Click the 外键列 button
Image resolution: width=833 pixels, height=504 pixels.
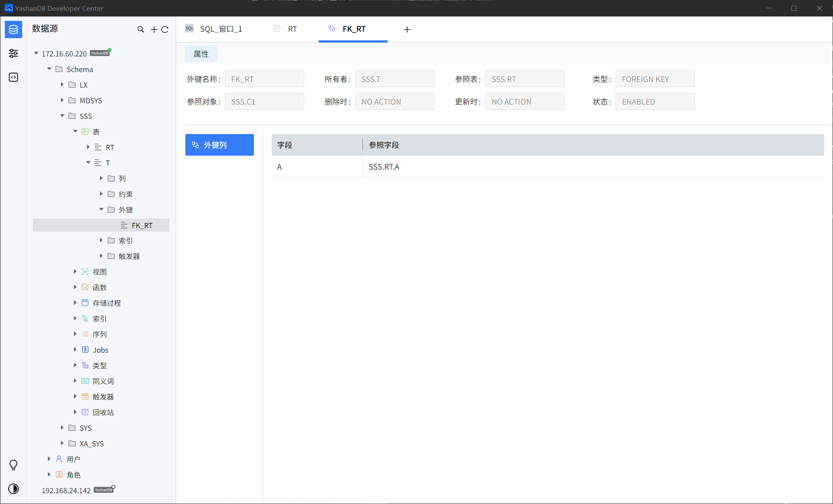(220, 145)
